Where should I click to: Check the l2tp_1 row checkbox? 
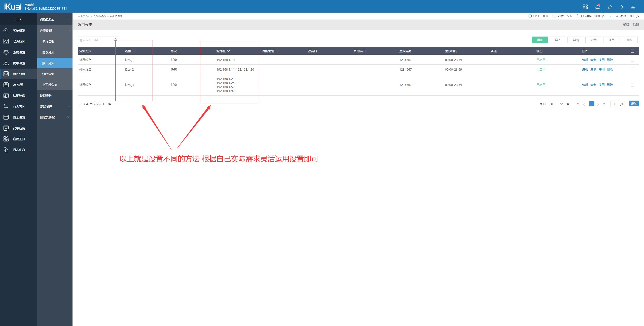coord(632,60)
